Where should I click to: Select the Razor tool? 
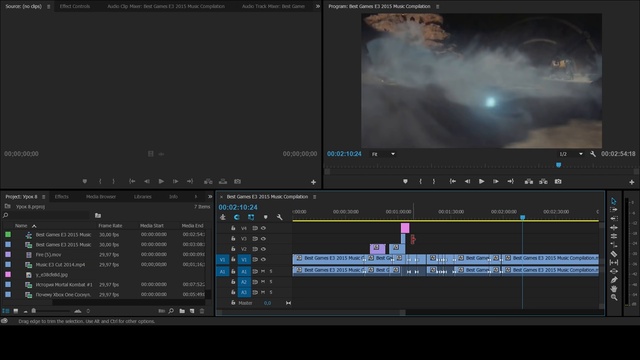pos(614,253)
